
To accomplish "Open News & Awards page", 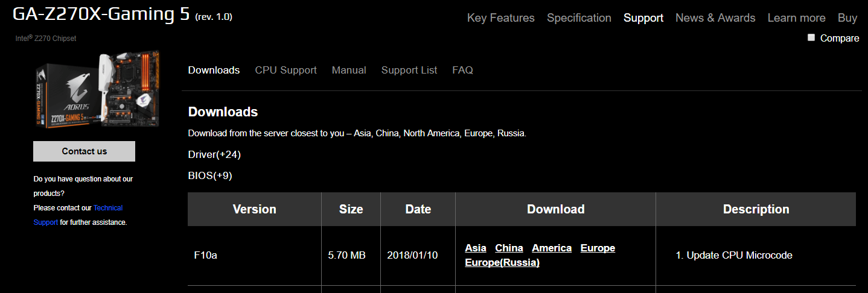I will pos(715,18).
